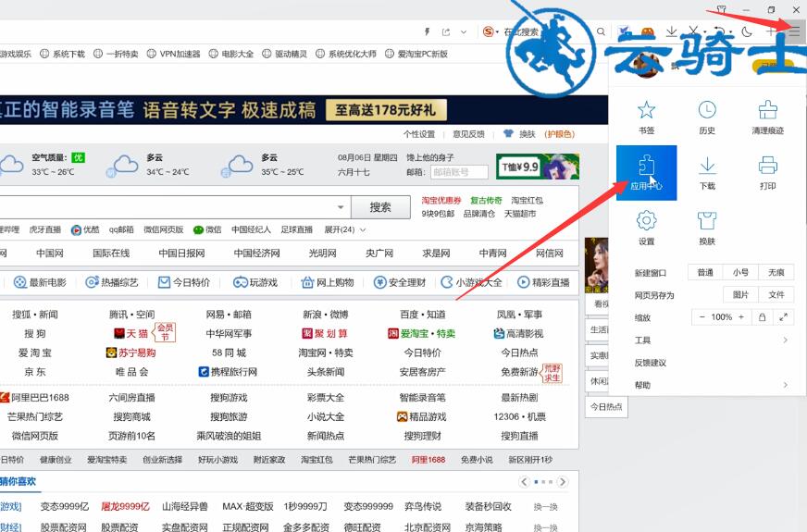Open 爱淘宝PC新版 bookmark
This screenshot has height=532, width=807.
tap(416, 54)
